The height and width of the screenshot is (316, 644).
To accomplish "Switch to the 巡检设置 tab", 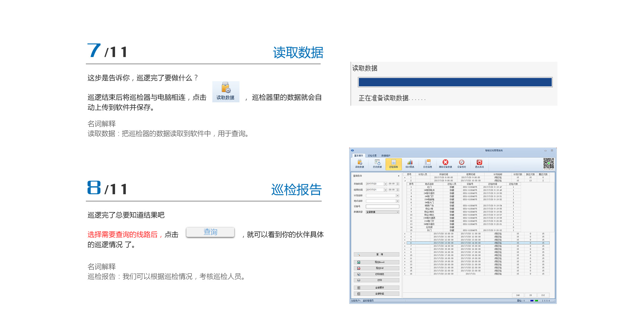I will 372,156.
